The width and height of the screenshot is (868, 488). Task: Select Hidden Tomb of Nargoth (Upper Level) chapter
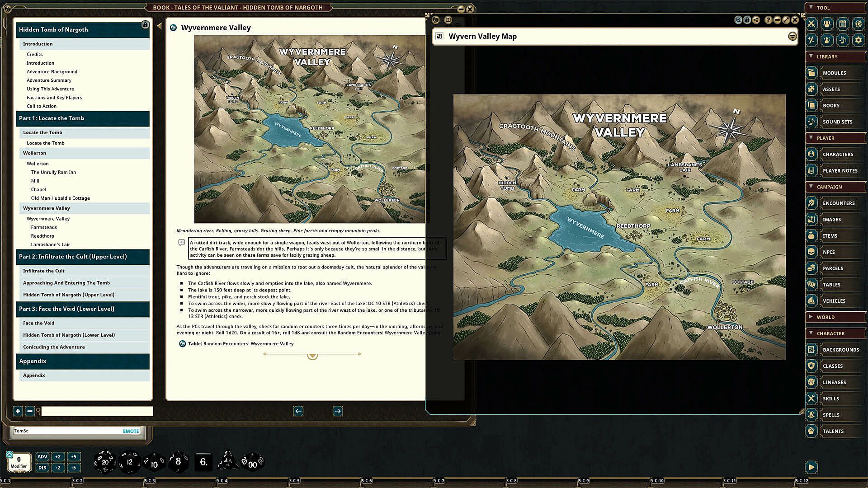coord(69,295)
